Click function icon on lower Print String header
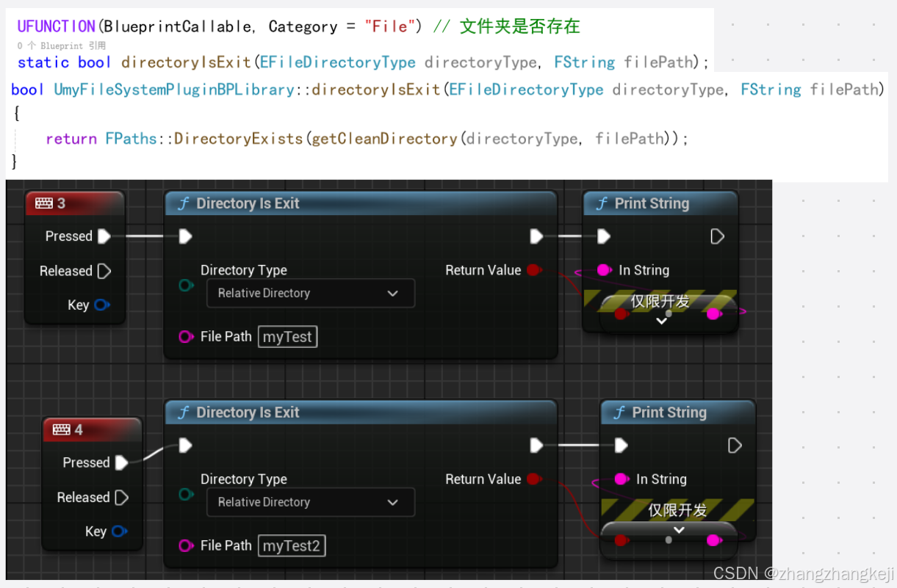This screenshot has width=897, height=588. point(620,413)
